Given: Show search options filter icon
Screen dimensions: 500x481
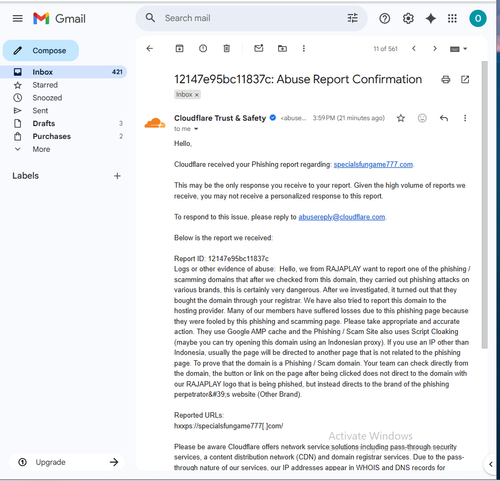Looking at the screenshot, I should (352, 18).
